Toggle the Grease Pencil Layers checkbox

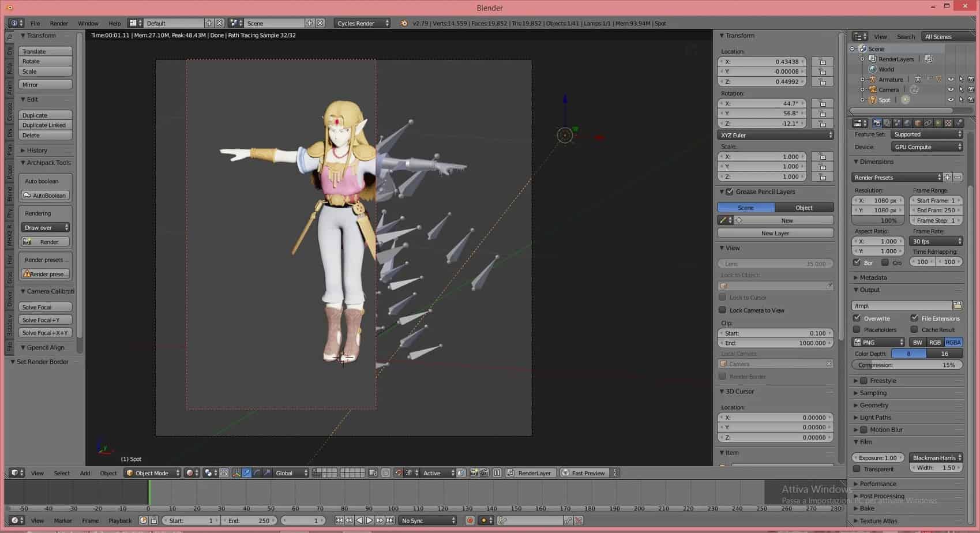point(730,192)
